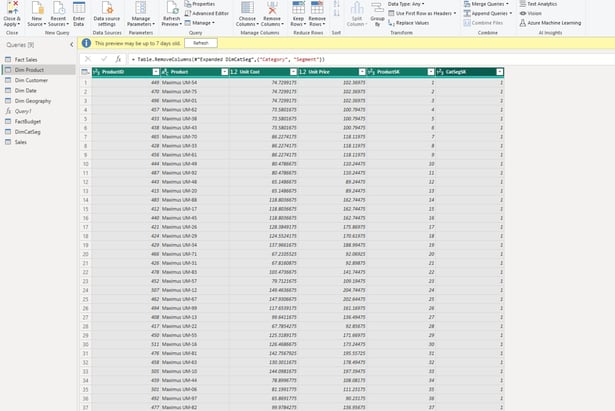
Task: Open Azure Machine Learning
Action: point(550,23)
